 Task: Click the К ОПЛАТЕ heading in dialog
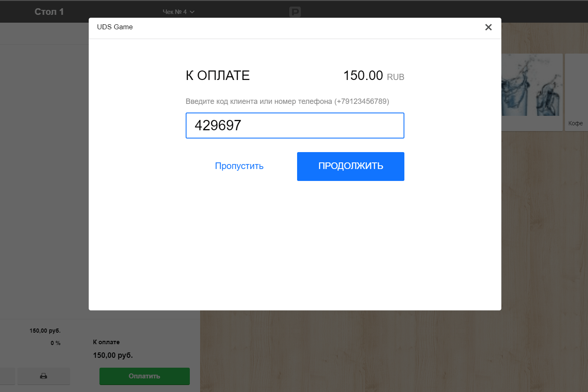point(218,75)
